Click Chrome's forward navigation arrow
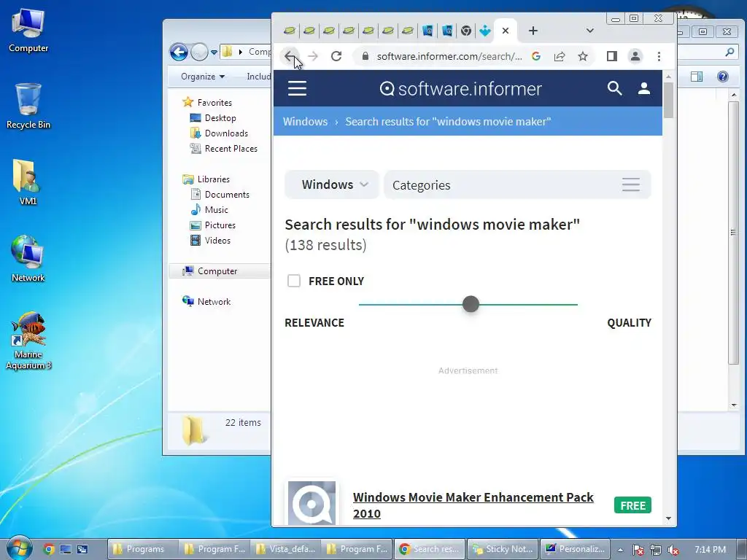The height and width of the screenshot is (560, 747). [x=313, y=56]
